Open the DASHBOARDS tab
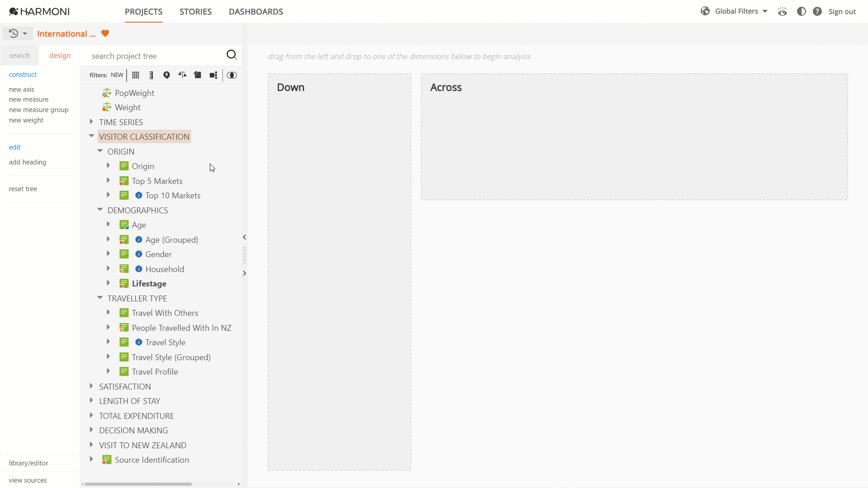The height and width of the screenshot is (488, 868). tap(256, 12)
